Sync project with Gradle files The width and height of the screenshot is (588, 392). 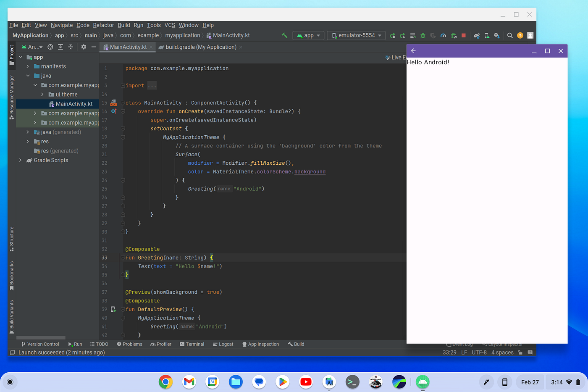476,35
